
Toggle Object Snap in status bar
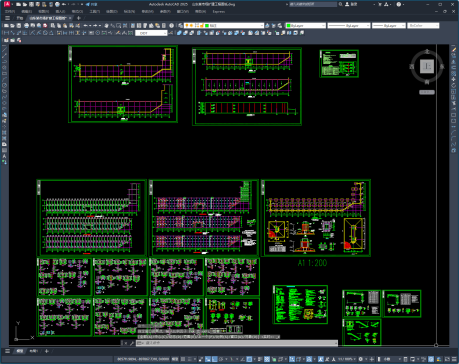(249, 359)
